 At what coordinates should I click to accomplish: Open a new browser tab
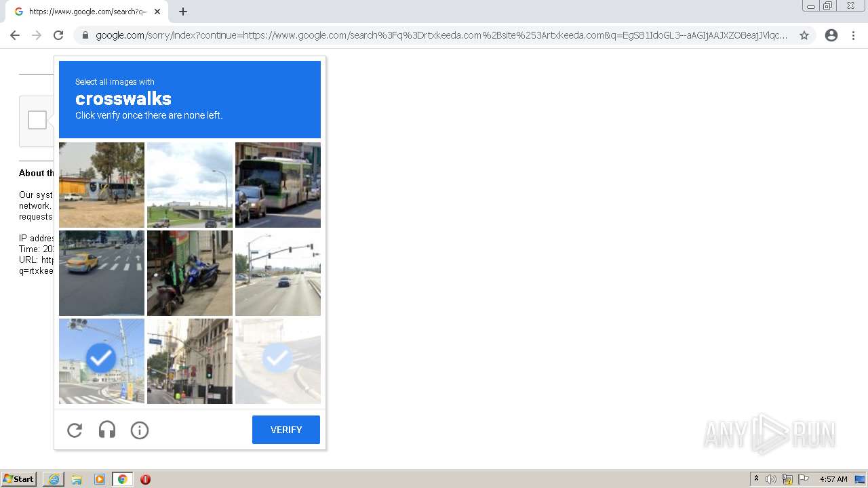pyautogui.click(x=183, y=12)
